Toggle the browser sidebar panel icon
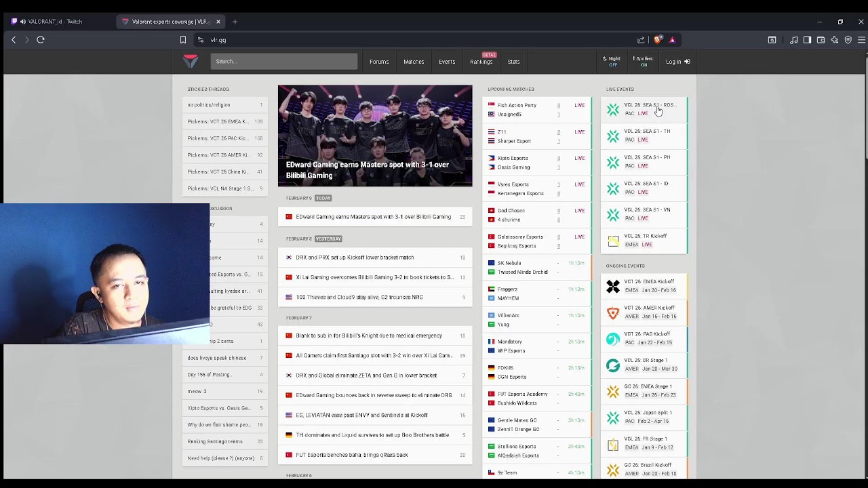 coord(807,40)
